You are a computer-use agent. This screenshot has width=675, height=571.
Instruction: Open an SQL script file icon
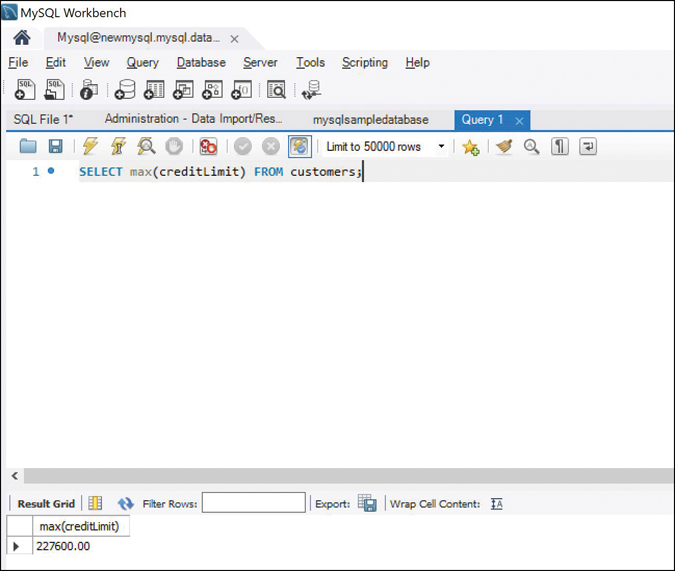coord(54,90)
